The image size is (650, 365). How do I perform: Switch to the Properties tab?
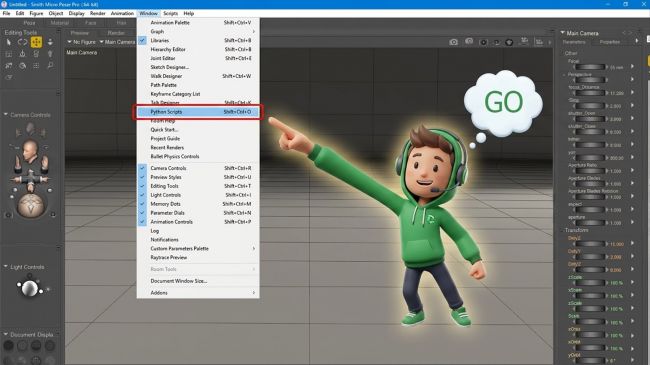coord(610,42)
